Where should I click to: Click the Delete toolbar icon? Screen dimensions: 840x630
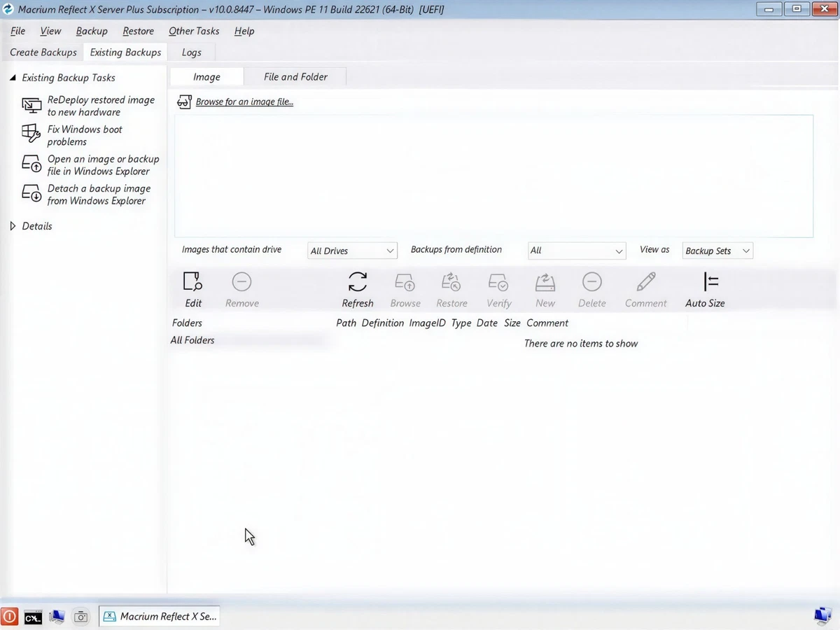592,282
